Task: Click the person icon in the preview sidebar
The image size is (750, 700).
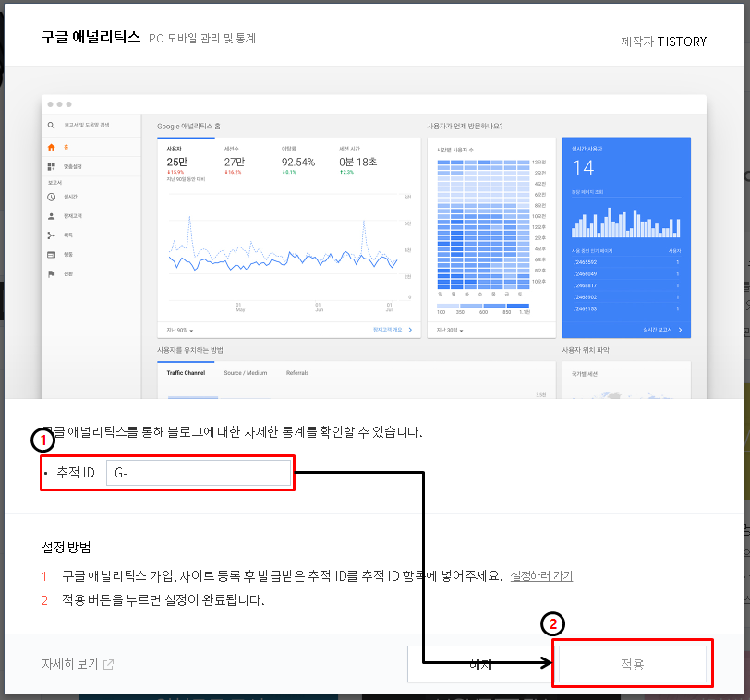Action: [x=52, y=216]
